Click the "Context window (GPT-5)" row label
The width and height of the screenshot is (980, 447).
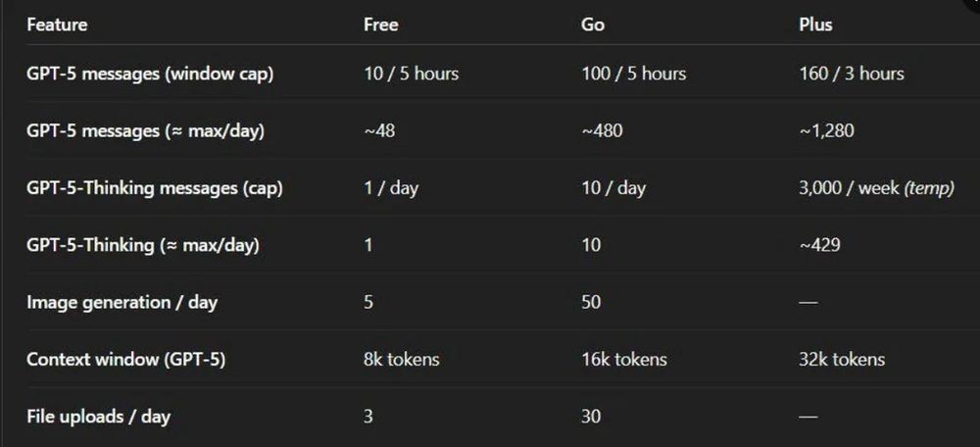(125, 359)
